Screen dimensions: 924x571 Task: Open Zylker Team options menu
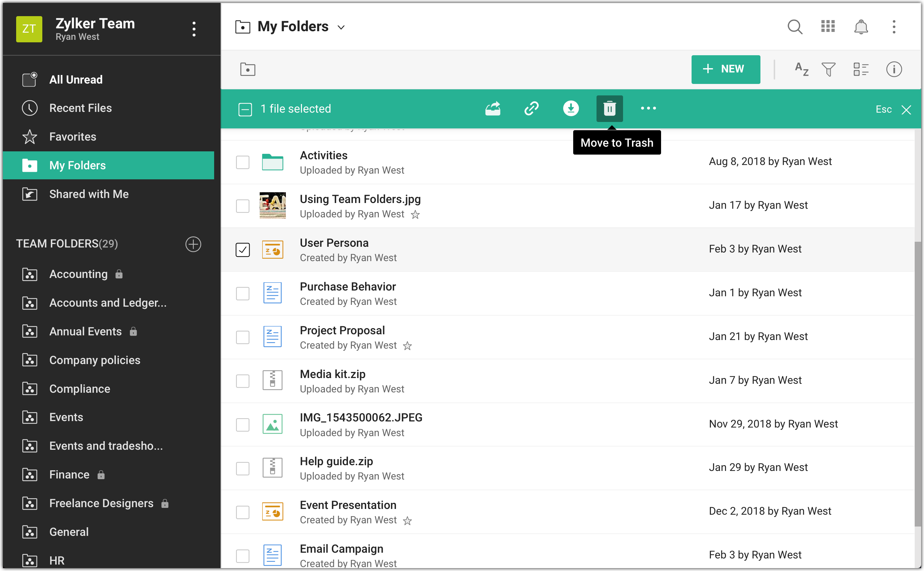pos(194,29)
